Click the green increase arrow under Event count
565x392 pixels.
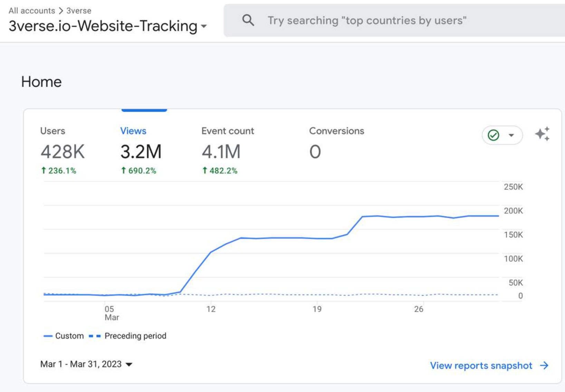coord(205,170)
